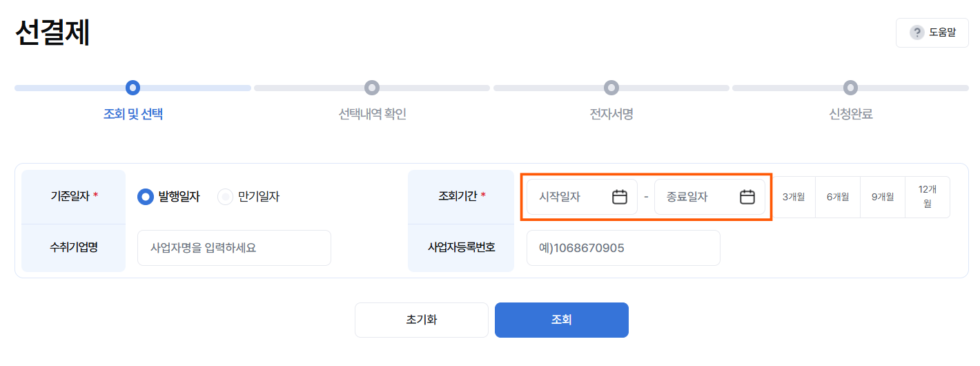Go to the 신청완료 step marker
The image size is (980, 366).
[x=851, y=88]
